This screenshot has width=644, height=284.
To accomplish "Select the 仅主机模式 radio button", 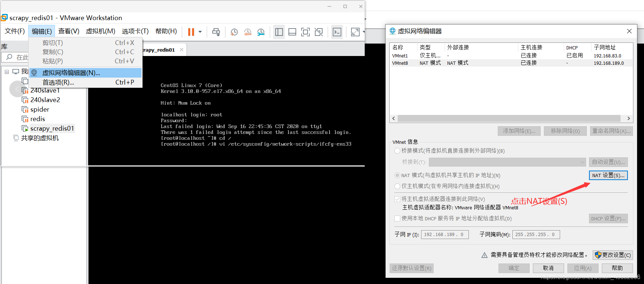I will (397, 186).
